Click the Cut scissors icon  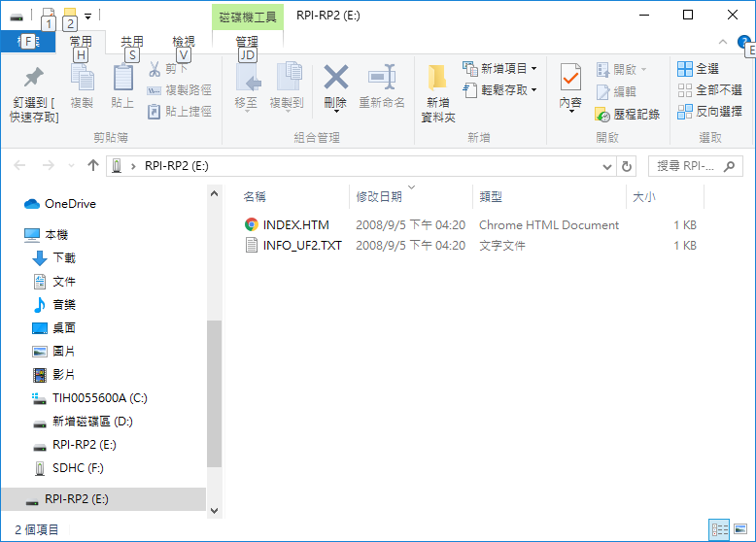(x=155, y=69)
